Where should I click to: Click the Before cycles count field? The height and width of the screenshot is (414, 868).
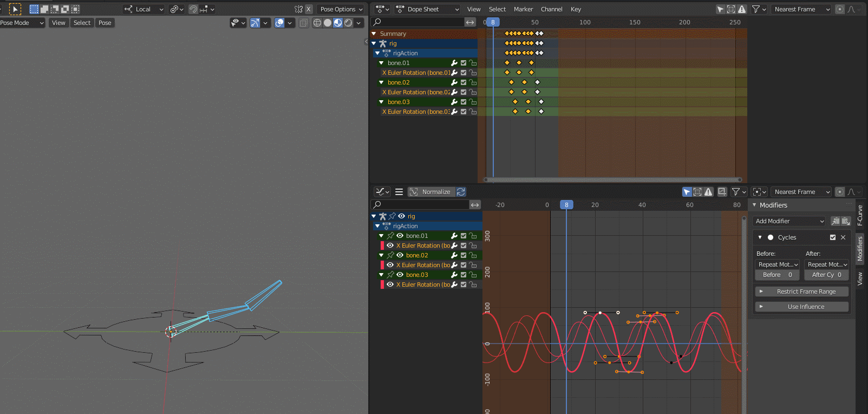[x=778, y=275]
